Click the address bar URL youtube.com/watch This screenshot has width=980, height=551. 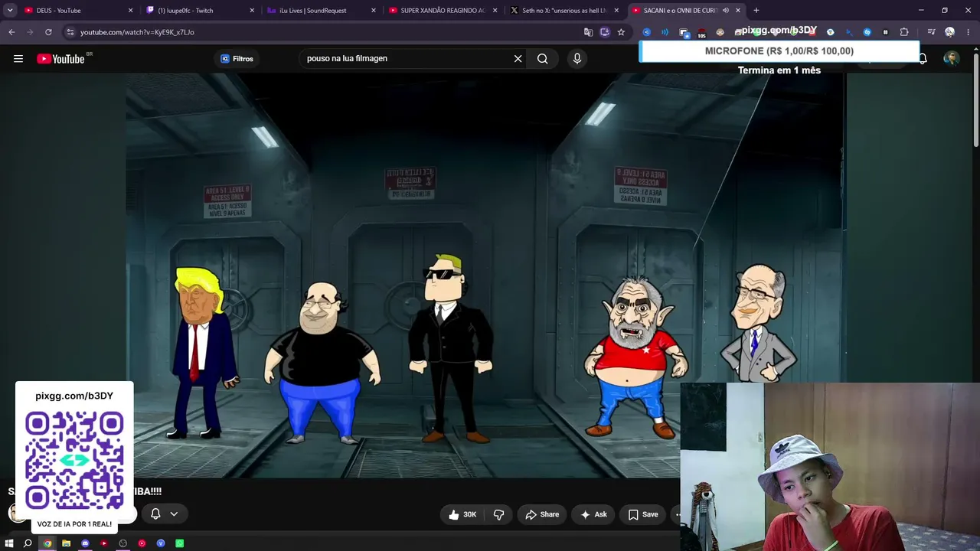point(137,32)
